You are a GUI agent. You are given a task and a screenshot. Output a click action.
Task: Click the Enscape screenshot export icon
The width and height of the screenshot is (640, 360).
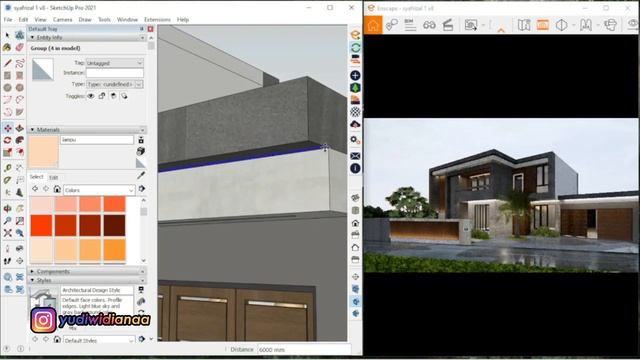coord(471,25)
